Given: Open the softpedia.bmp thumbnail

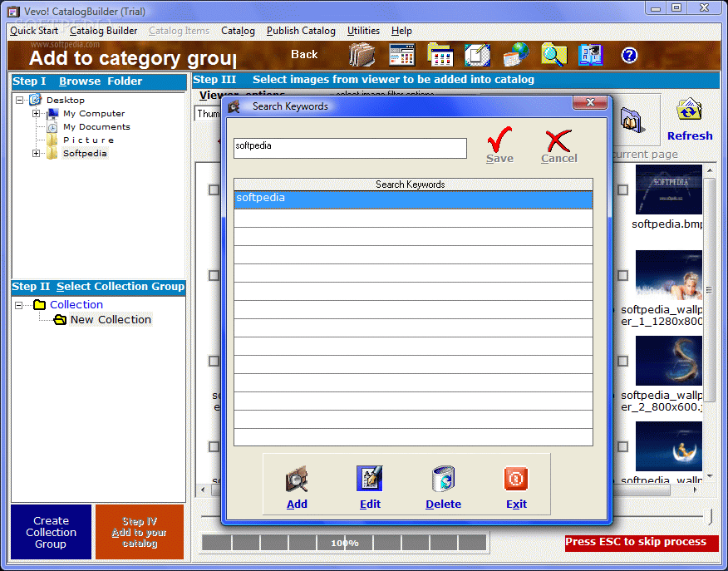Looking at the screenshot, I should (668, 190).
